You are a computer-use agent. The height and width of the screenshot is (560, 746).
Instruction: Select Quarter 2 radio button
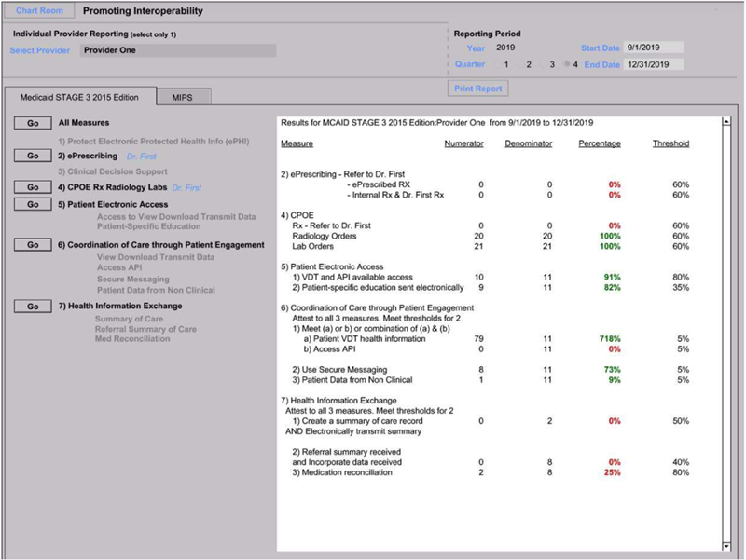coord(520,65)
